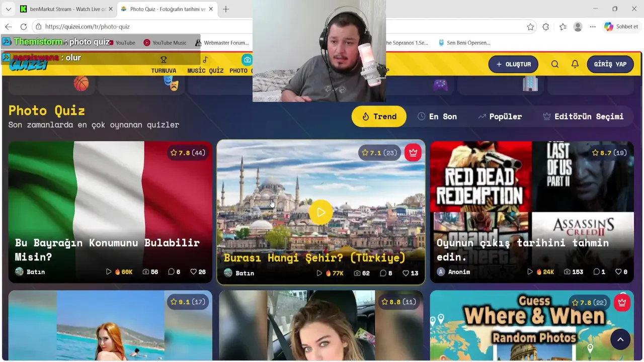Image resolution: width=644 pixels, height=362 pixels.
Task: Select the Trend filter tab
Action: (379, 117)
